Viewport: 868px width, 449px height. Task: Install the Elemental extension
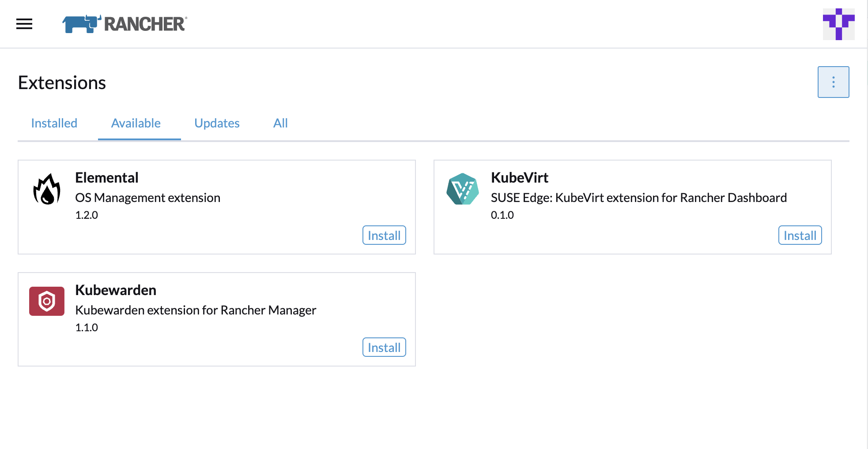pyautogui.click(x=384, y=235)
